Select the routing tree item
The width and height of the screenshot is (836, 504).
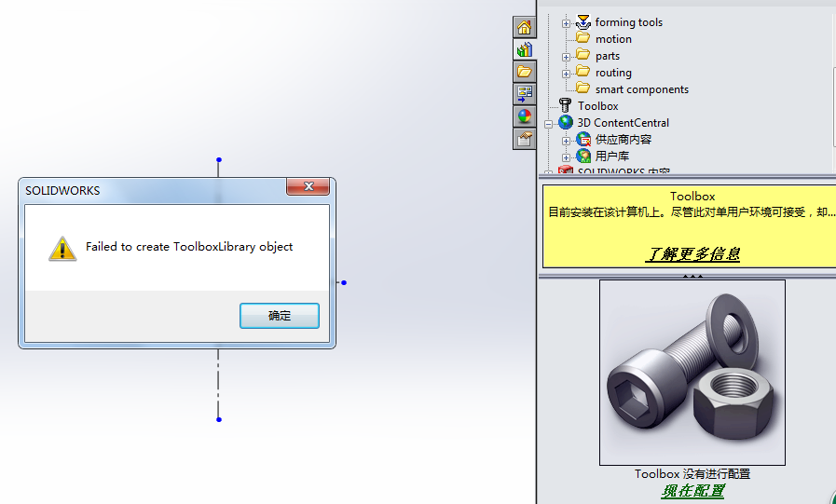point(613,73)
